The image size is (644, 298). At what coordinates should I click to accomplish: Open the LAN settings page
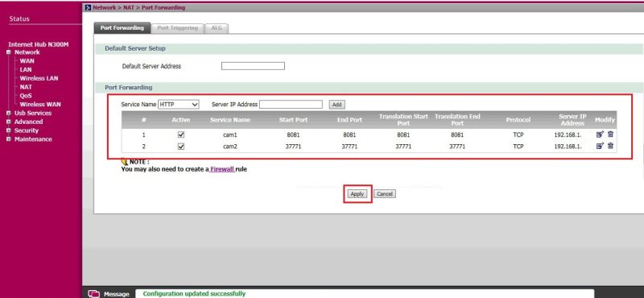tap(26, 70)
